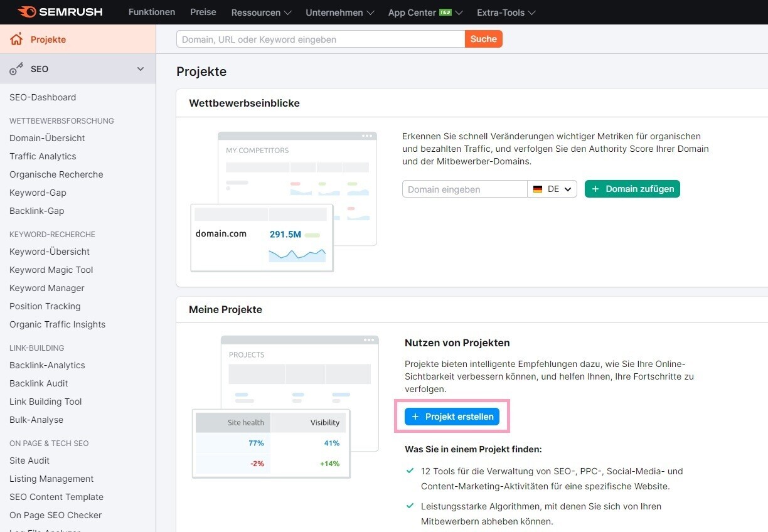Go to the SEO-Dashboard
The width and height of the screenshot is (768, 532).
42,97
